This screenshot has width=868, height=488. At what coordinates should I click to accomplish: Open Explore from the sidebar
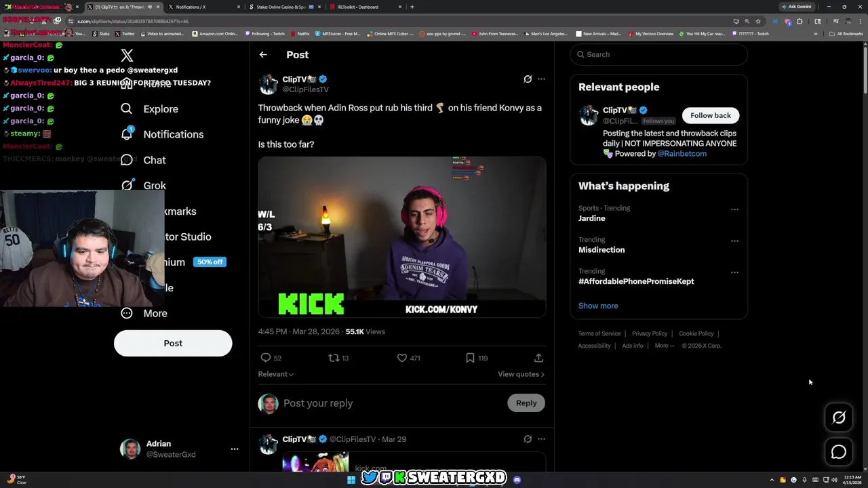(x=149, y=108)
